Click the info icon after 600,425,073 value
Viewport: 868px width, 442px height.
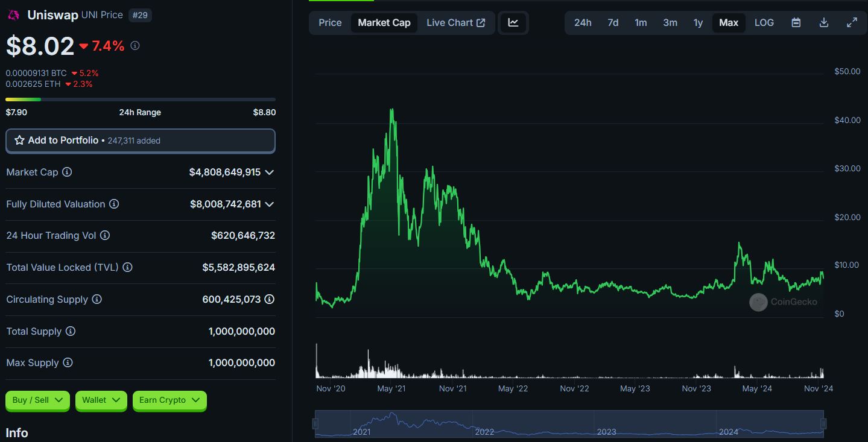click(270, 299)
